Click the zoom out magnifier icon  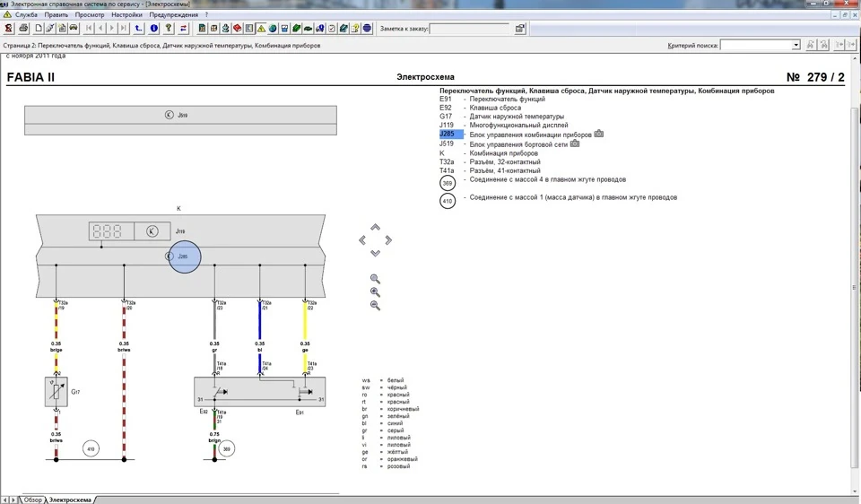pyautogui.click(x=375, y=305)
